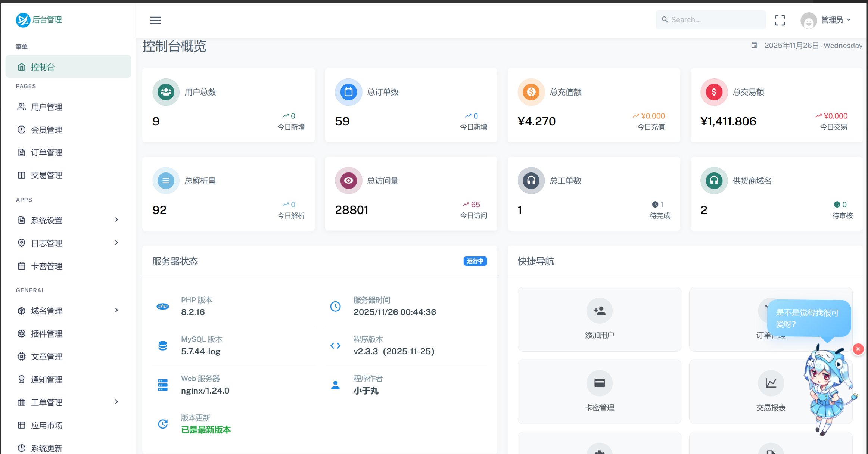The height and width of the screenshot is (454, 868).
Task: Open 应用市场 from the sidebar icon
Action: click(x=21, y=425)
